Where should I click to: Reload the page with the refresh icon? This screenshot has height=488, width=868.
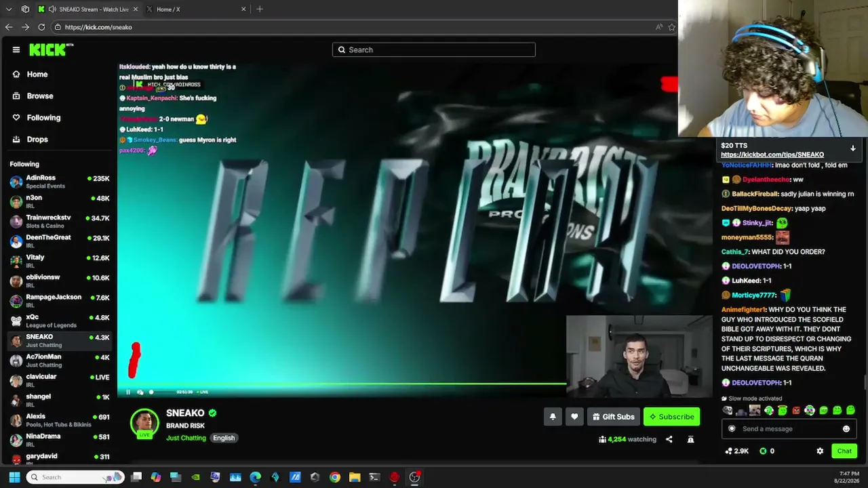point(41,27)
